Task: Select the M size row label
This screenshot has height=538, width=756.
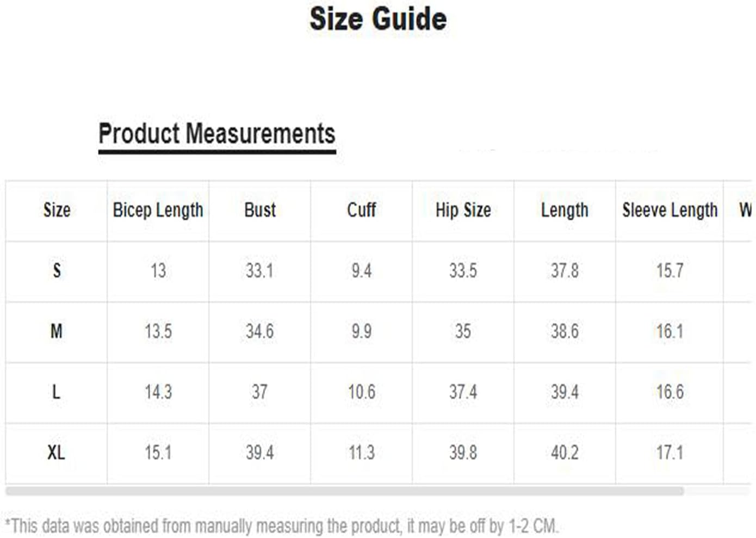Action: [57, 331]
